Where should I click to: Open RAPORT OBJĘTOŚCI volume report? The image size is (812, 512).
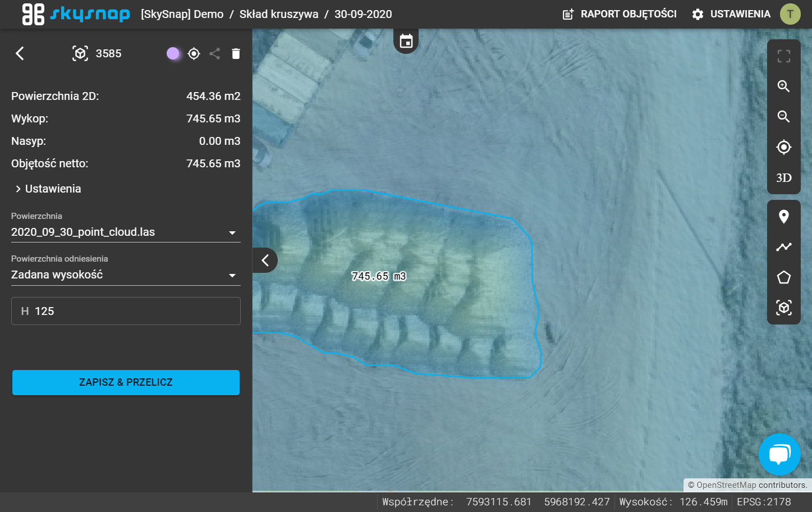[x=620, y=14]
